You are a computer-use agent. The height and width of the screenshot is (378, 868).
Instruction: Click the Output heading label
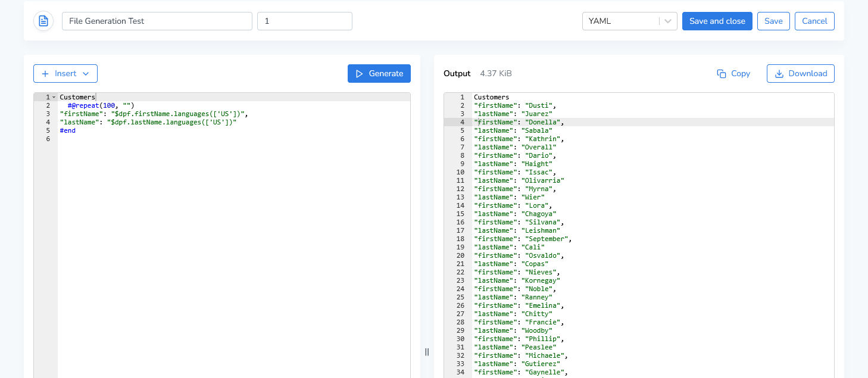click(x=457, y=74)
